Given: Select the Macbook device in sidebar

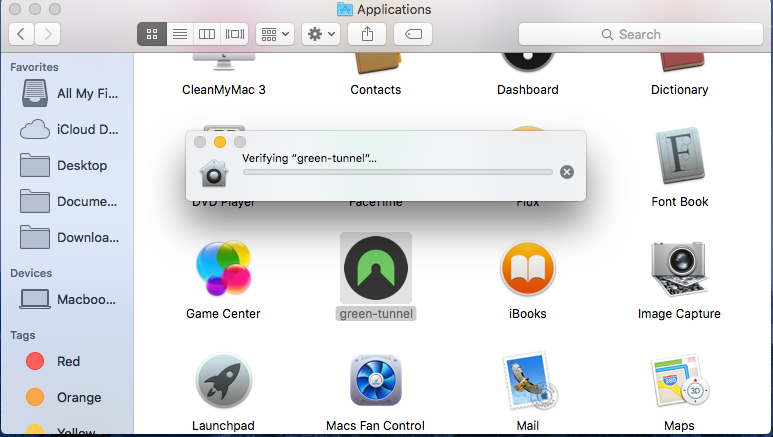Looking at the screenshot, I should (x=68, y=299).
